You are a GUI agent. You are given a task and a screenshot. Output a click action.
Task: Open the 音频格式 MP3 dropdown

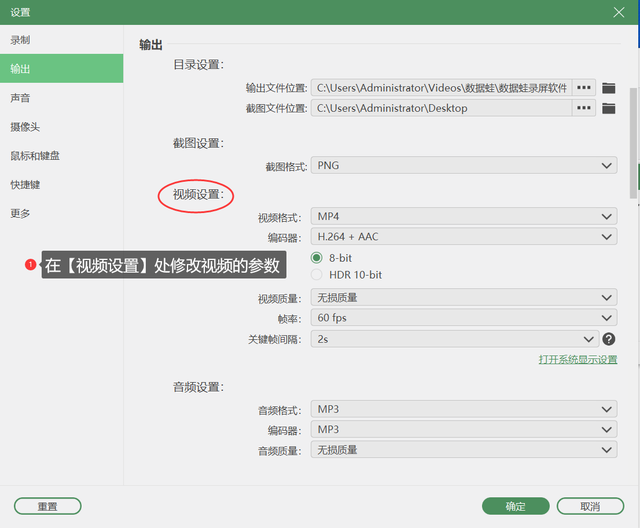464,409
